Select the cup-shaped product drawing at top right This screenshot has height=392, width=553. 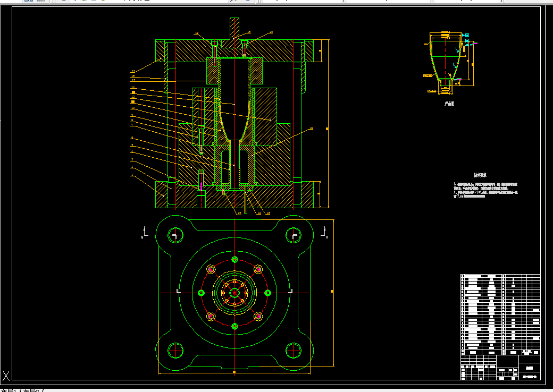pyautogui.click(x=450, y=63)
